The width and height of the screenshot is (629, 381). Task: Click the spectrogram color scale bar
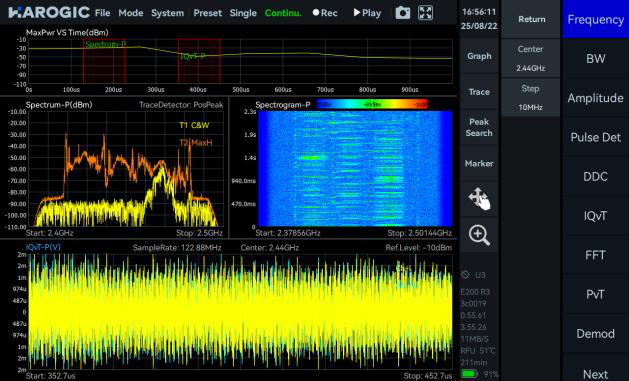pos(372,104)
